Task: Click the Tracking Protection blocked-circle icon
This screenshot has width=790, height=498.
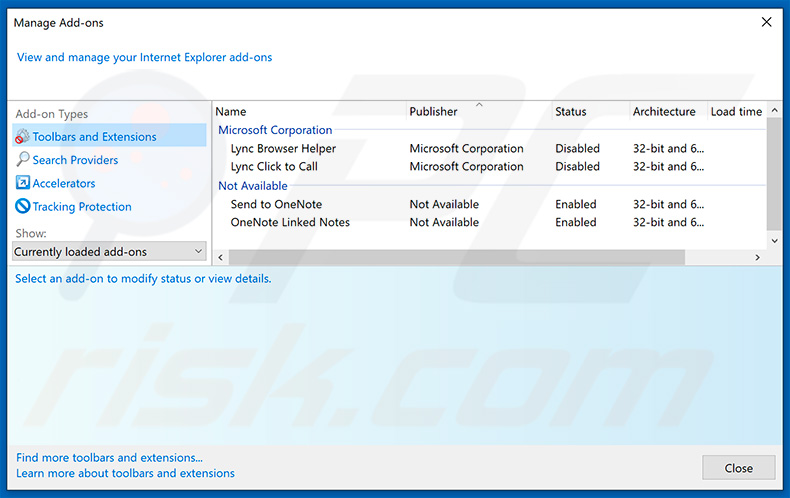Action: [23, 206]
